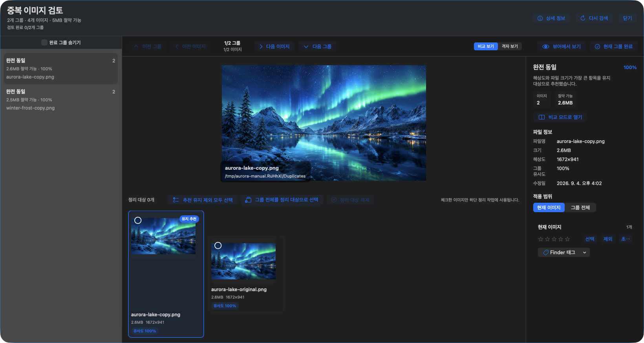Set the scope to 현재 이미지
Image resolution: width=644 pixels, height=343 pixels.
549,207
